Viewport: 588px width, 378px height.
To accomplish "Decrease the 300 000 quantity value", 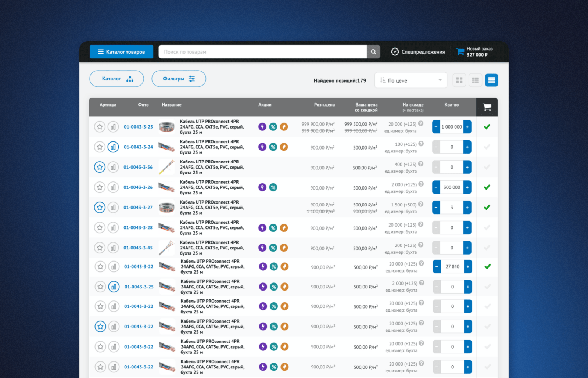I will point(436,187).
